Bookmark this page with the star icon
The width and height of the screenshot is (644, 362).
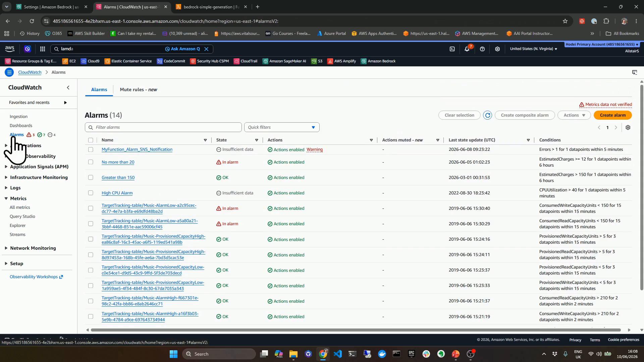coord(565,21)
